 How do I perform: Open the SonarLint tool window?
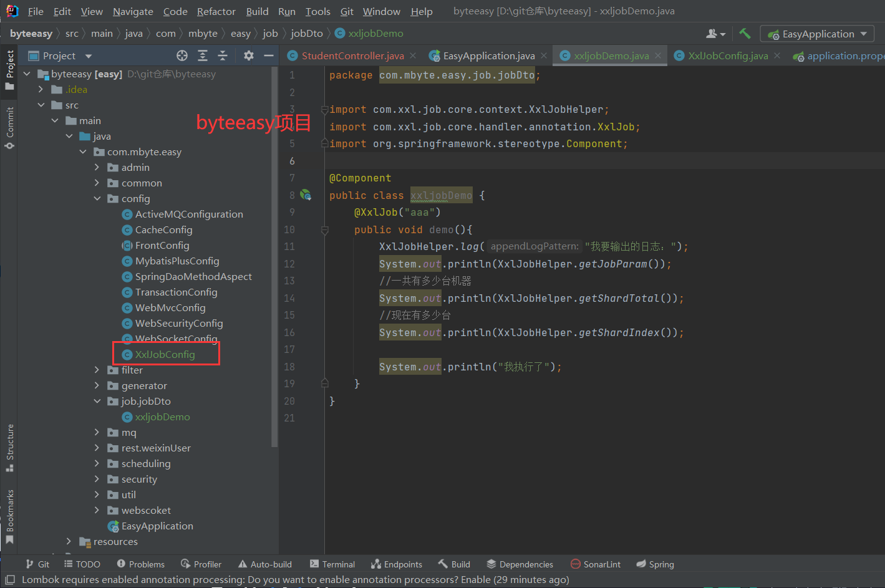point(596,564)
